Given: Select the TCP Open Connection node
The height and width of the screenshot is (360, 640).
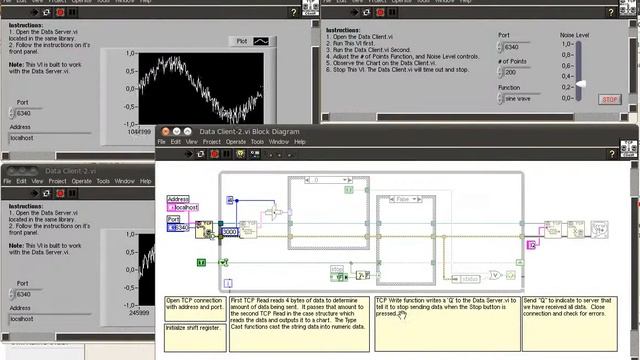Looking at the screenshot, I should point(204,229).
